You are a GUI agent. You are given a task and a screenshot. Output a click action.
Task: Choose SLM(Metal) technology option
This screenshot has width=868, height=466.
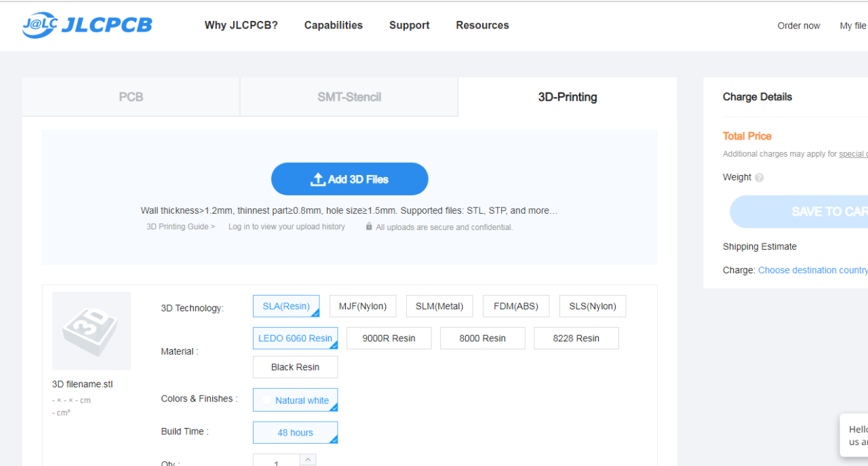[x=439, y=306]
